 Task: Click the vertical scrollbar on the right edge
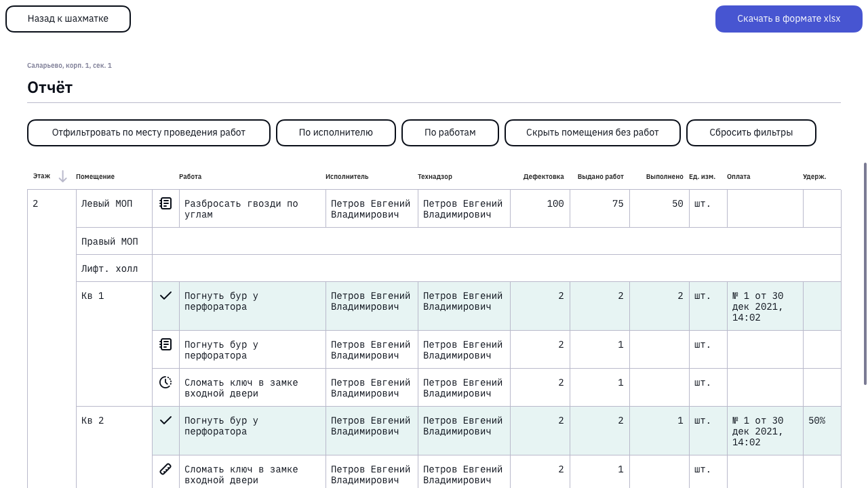tap(865, 273)
